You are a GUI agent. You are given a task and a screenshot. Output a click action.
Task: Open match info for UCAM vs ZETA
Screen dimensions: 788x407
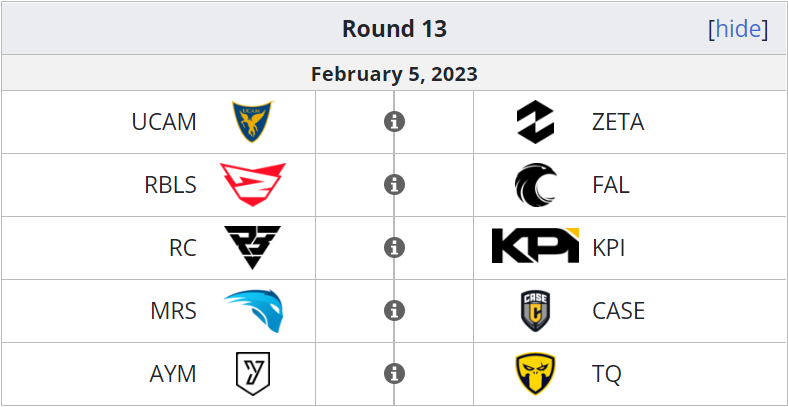[x=395, y=122]
